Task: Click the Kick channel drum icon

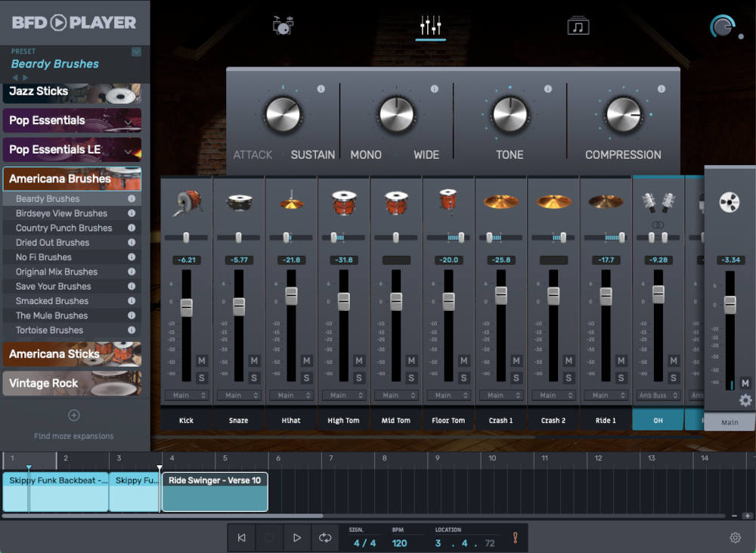Action: tap(186, 201)
